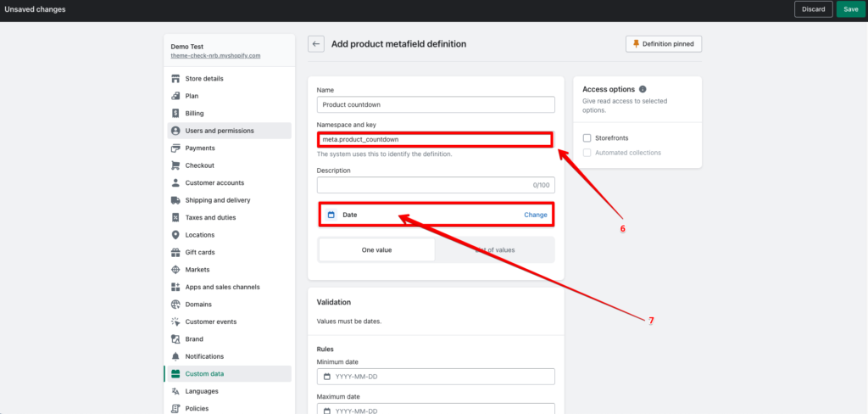The height and width of the screenshot is (414, 868).
Task: Click the Markets globe icon
Action: [175, 269]
